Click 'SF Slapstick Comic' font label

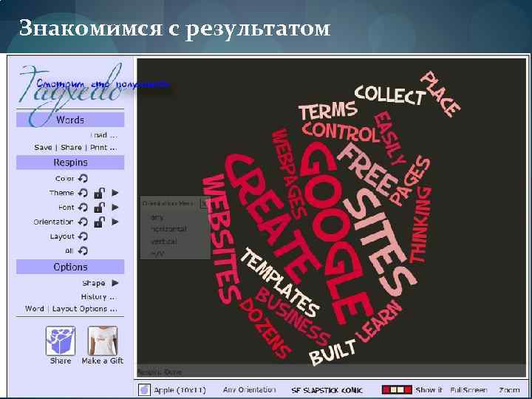pyautogui.click(x=327, y=390)
